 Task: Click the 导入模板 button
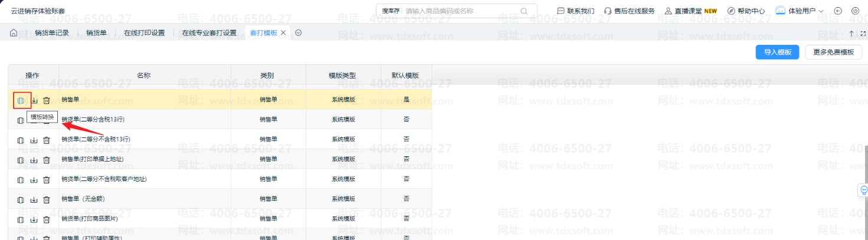[x=777, y=52]
